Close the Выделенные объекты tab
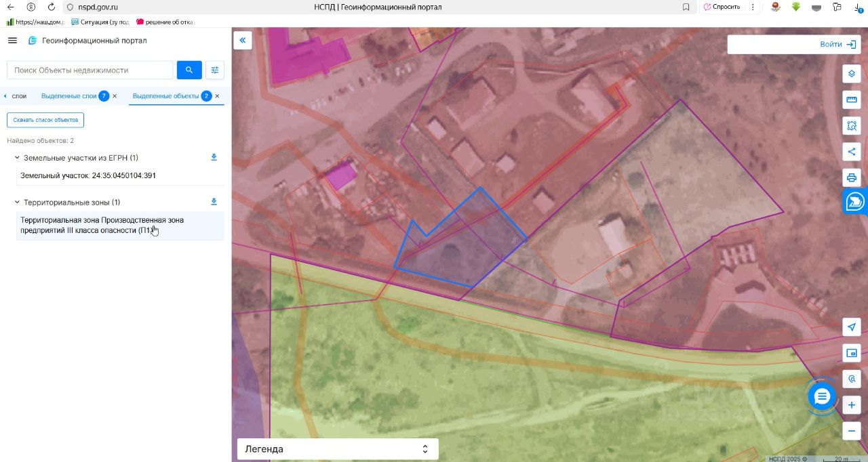 (217, 96)
